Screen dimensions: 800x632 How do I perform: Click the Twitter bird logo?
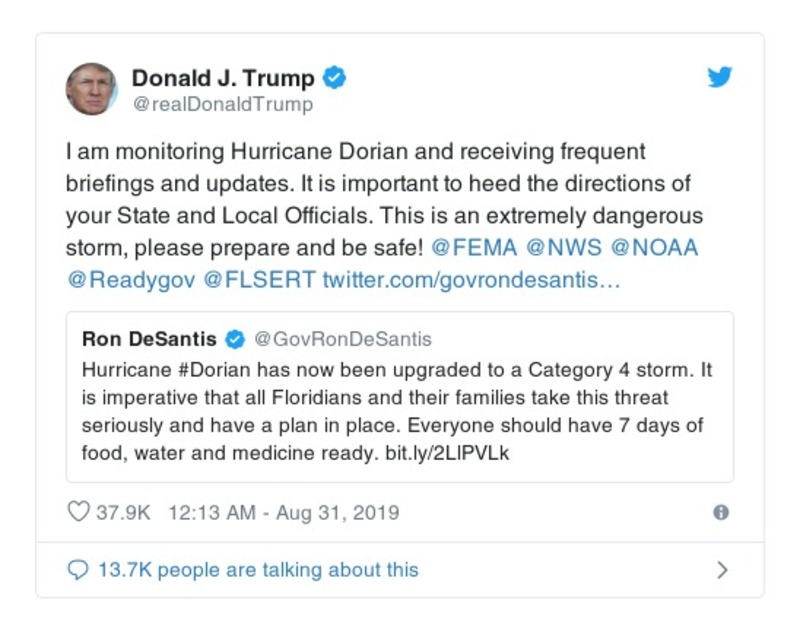[x=720, y=77]
